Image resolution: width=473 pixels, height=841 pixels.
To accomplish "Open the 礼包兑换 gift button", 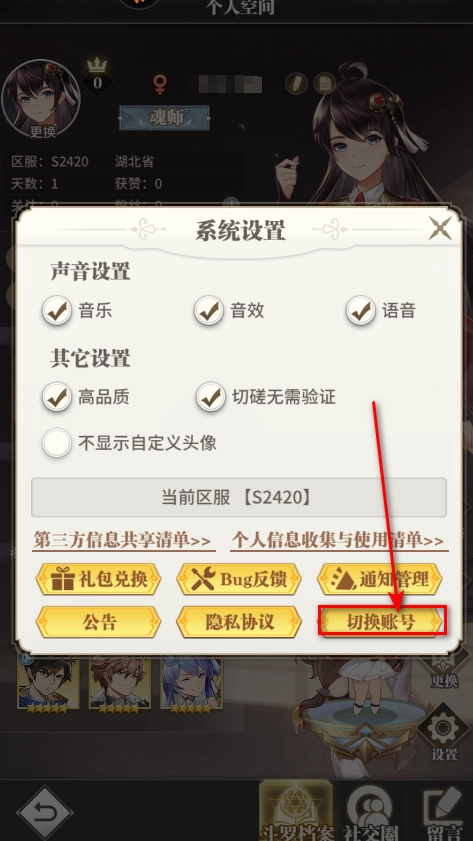I will (x=99, y=579).
